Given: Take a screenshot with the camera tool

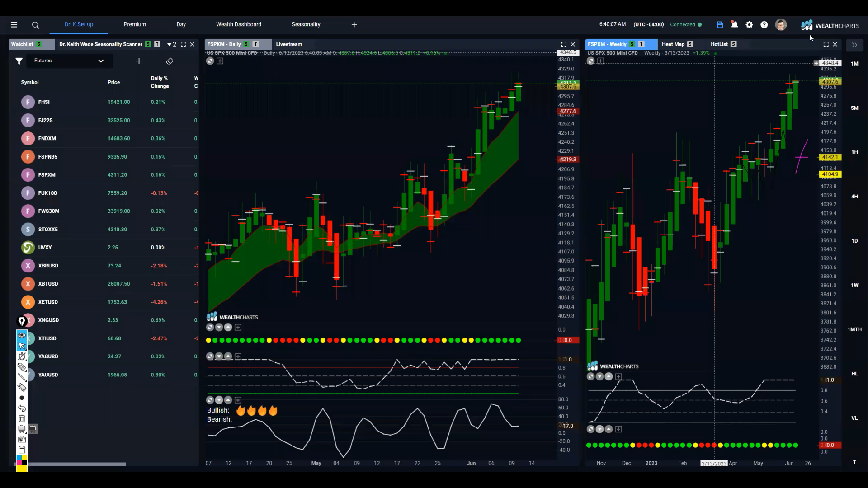Looking at the screenshot, I should [22, 439].
